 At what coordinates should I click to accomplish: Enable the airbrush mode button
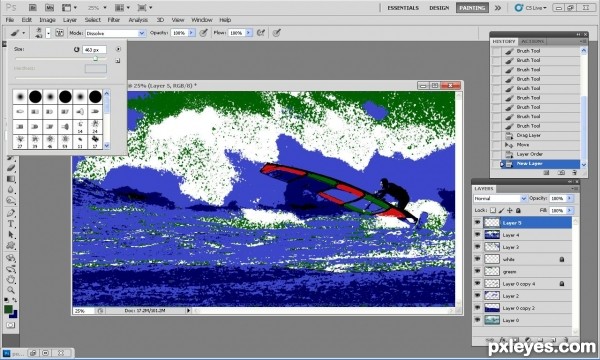click(261, 33)
